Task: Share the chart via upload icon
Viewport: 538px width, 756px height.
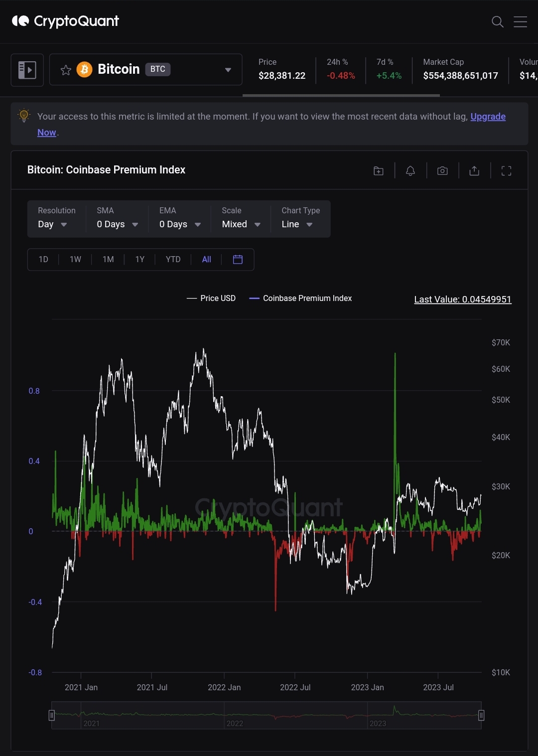Action: [x=474, y=171]
